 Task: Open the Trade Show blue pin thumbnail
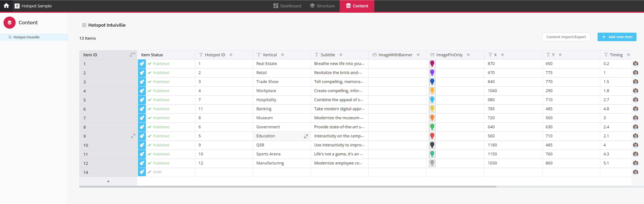(x=432, y=82)
